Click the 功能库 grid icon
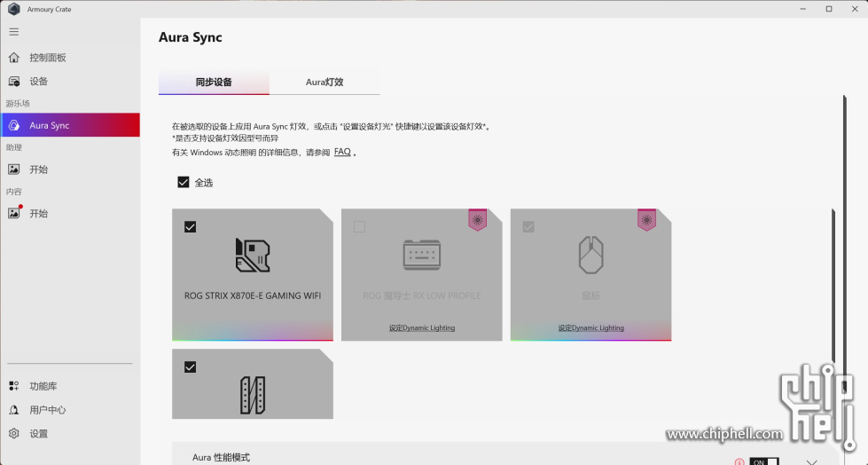 (x=14, y=386)
